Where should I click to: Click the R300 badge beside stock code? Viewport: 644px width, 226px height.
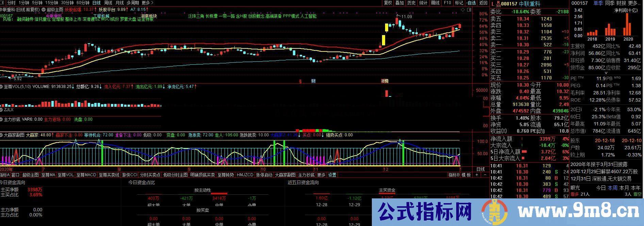[498, 4]
